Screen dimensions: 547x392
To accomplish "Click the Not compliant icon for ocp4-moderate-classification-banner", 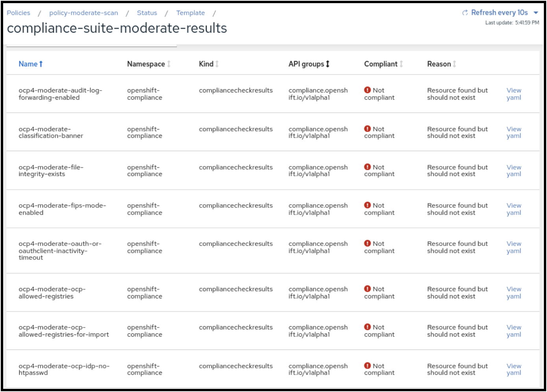I will [x=367, y=129].
